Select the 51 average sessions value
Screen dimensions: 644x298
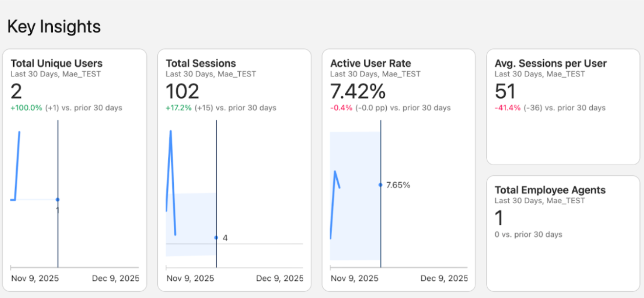[506, 91]
